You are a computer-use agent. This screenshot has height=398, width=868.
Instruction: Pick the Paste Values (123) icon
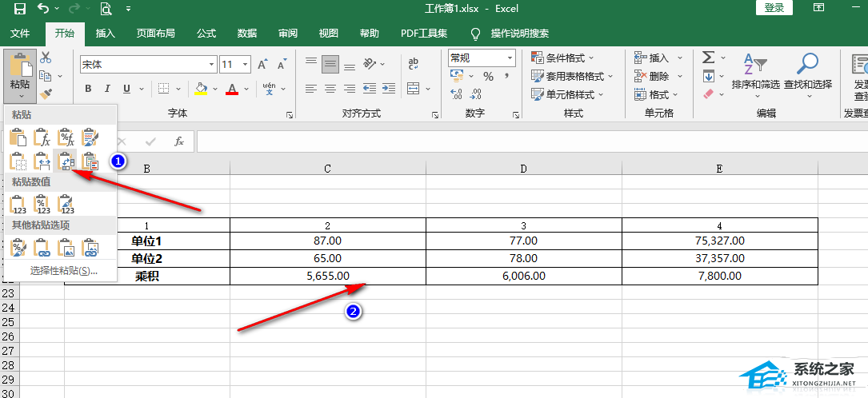pos(18,205)
